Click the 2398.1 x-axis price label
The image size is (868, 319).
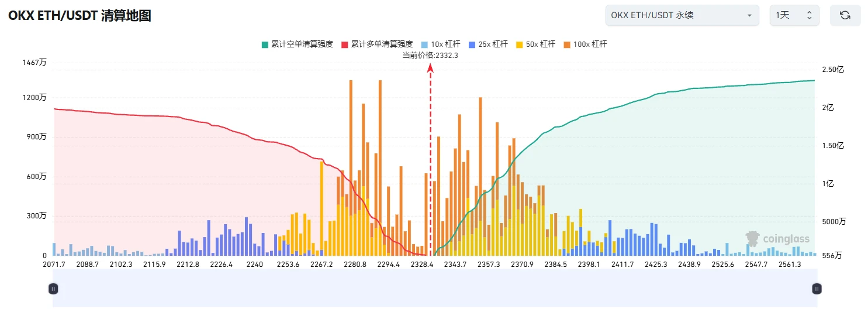pos(589,265)
